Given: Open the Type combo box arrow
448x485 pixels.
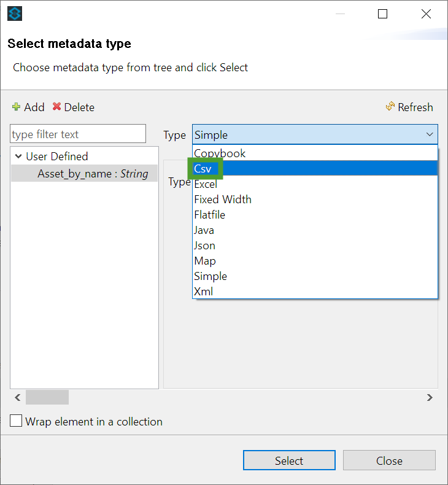Looking at the screenshot, I should [x=430, y=134].
